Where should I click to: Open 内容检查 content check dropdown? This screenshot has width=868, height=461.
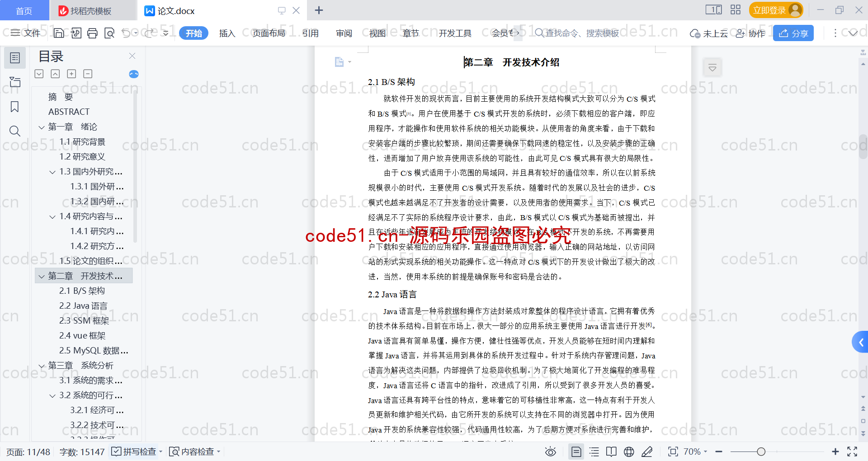194,452
